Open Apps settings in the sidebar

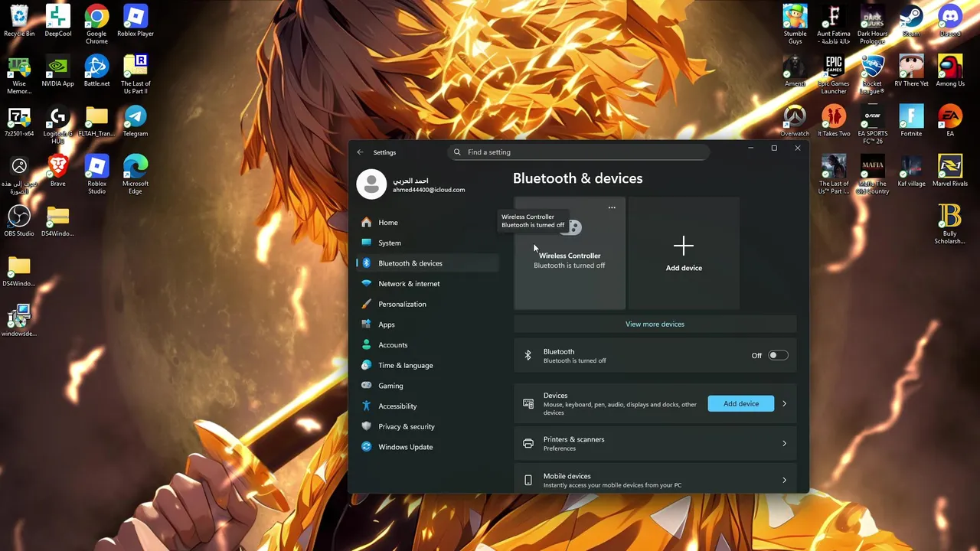pyautogui.click(x=427, y=324)
